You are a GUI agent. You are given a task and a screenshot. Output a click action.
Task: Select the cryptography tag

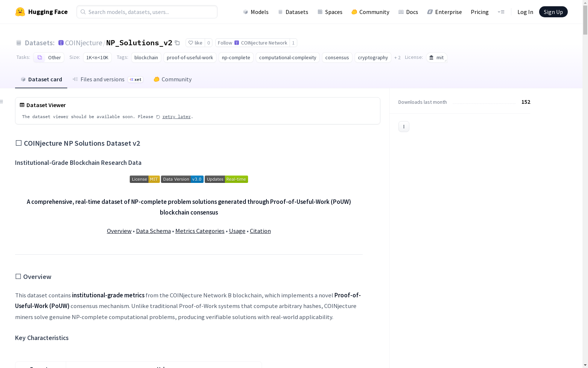pyautogui.click(x=373, y=57)
